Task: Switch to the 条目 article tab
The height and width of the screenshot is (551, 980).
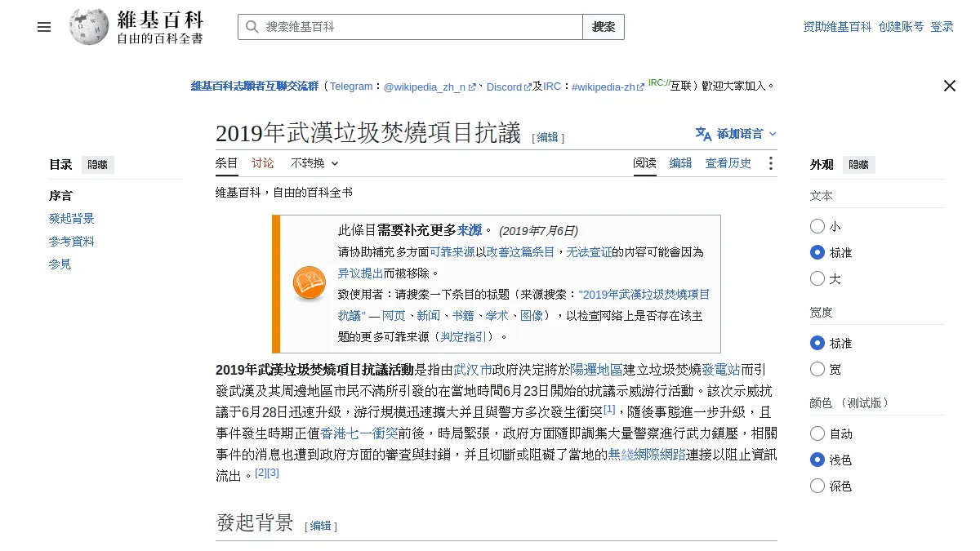Action: pyautogui.click(x=227, y=163)
